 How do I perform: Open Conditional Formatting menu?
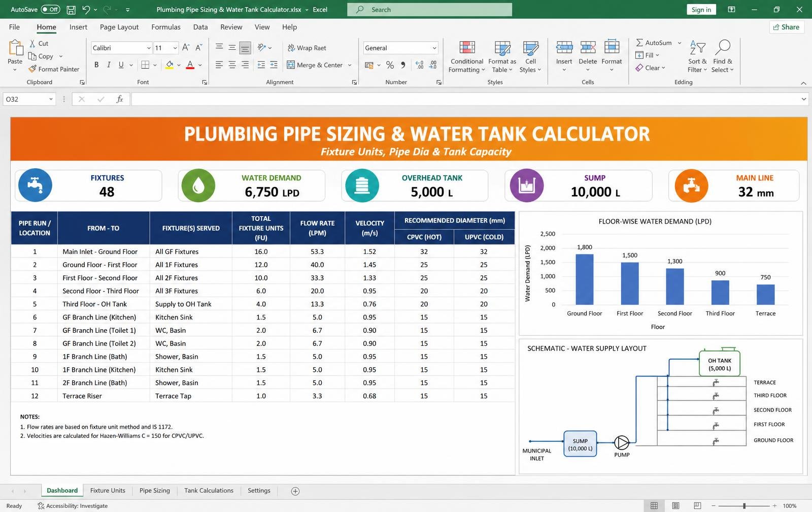pos(467,57)
